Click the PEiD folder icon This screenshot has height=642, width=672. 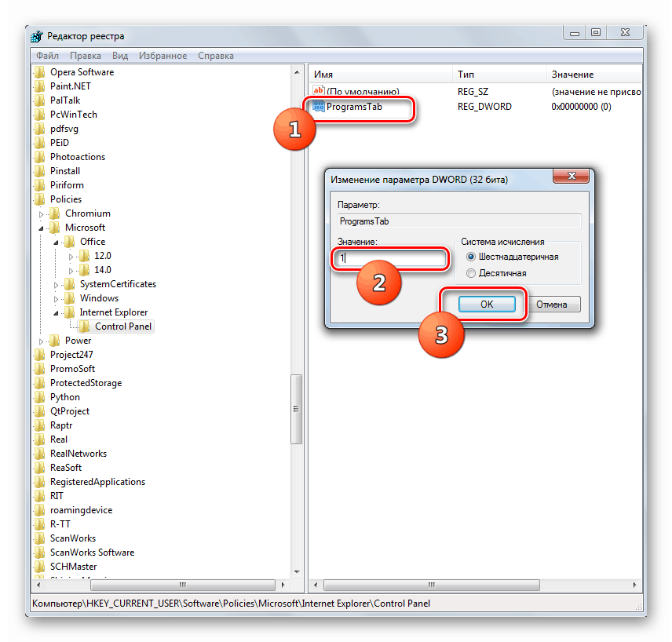coord(39,143)
